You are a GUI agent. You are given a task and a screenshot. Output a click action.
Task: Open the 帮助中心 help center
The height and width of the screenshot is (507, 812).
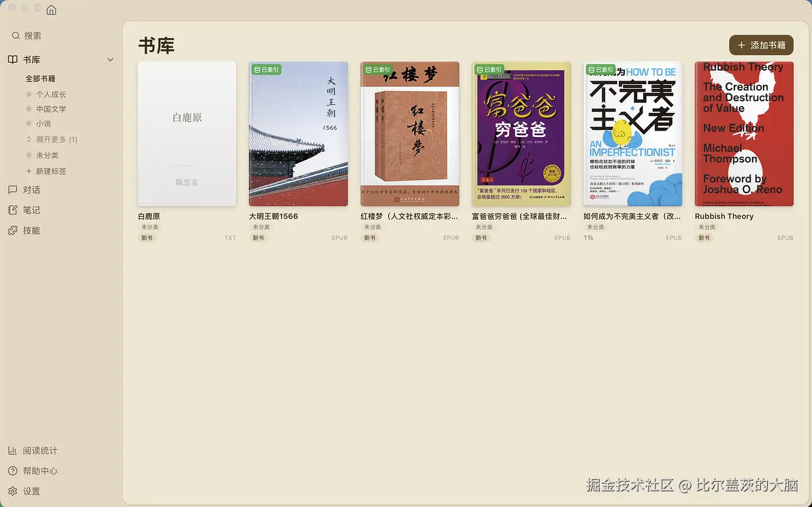39,471
